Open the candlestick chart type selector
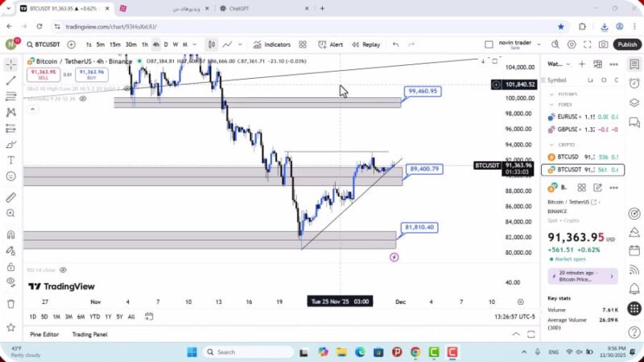 pyautogui.click(x=211, y=45)
